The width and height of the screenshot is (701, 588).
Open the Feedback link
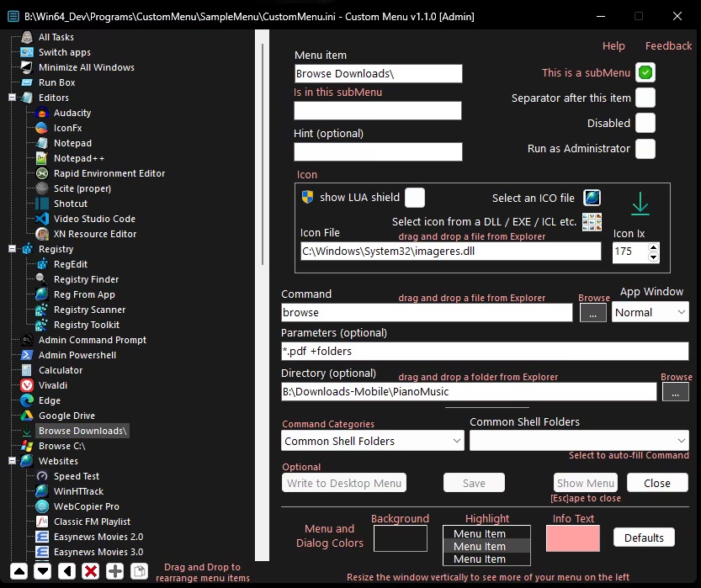coord(668,46)
